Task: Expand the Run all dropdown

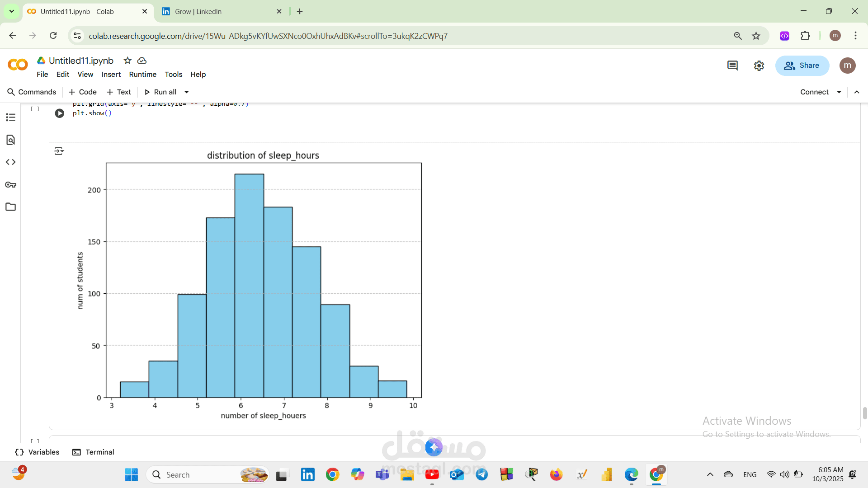Action: pos(186,92)
